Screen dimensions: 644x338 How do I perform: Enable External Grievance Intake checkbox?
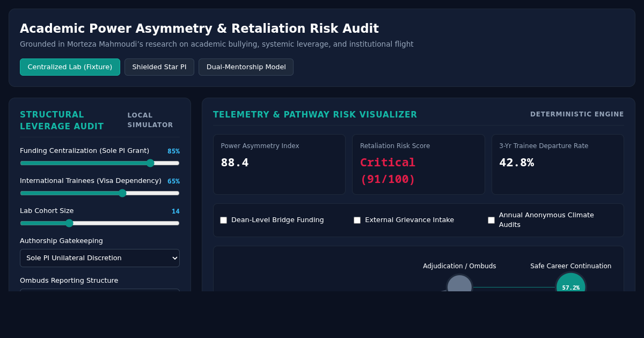357,220
